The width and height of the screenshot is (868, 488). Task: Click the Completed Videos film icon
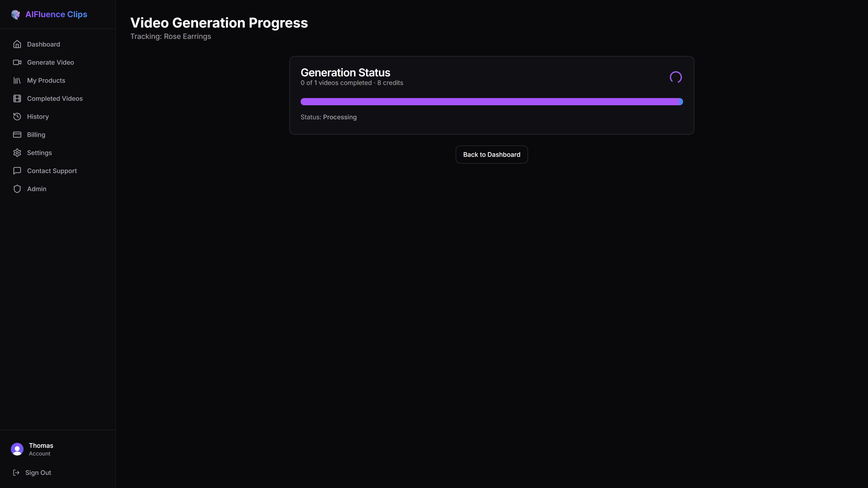pyautogui.click(x=17, y=99)
